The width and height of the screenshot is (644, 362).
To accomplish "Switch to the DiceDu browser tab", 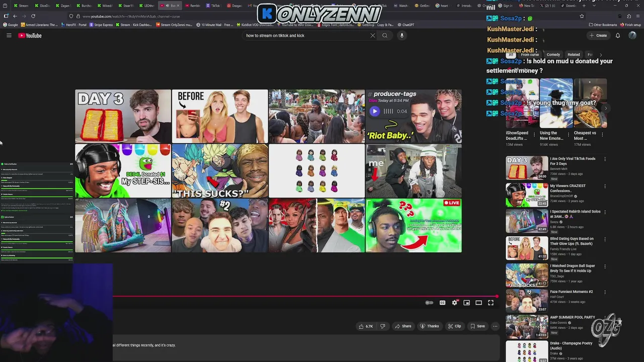I will click(42, 6).
